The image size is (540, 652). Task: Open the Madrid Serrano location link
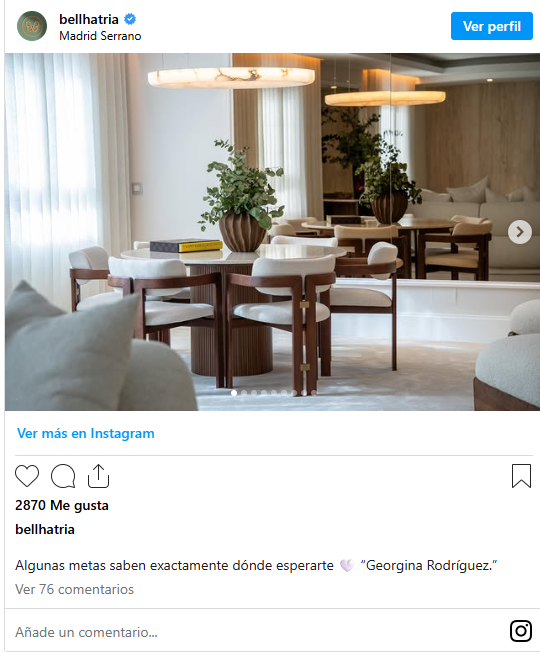(100, 36)
